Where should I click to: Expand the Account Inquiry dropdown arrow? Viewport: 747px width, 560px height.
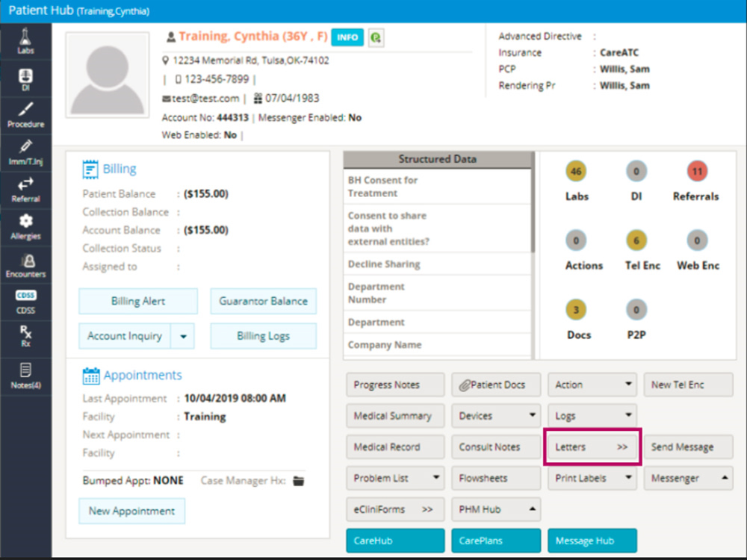click(x=183, y=336)
